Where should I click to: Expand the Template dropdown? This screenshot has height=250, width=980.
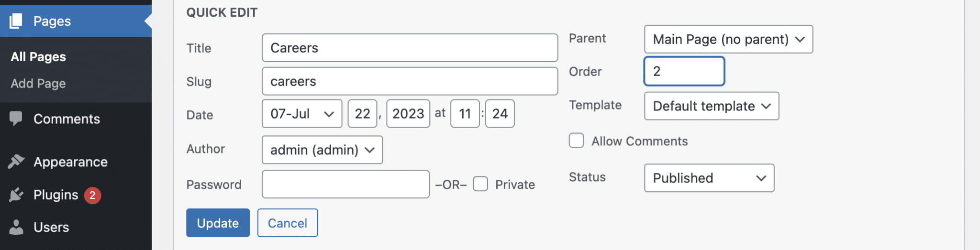[x=711, y=106]
